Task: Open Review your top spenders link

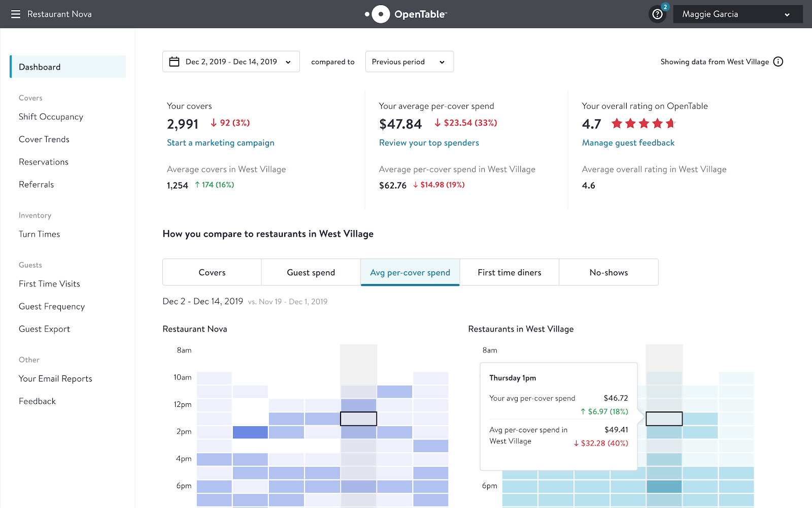Action: [429, 143]
